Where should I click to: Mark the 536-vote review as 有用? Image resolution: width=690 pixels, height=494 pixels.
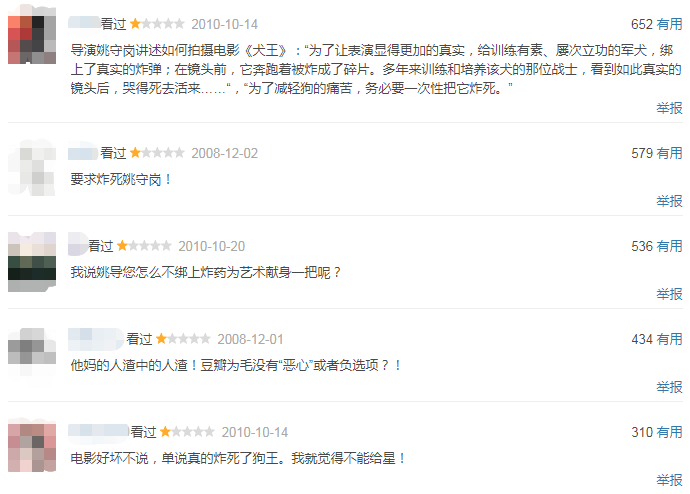coord(669,246)
